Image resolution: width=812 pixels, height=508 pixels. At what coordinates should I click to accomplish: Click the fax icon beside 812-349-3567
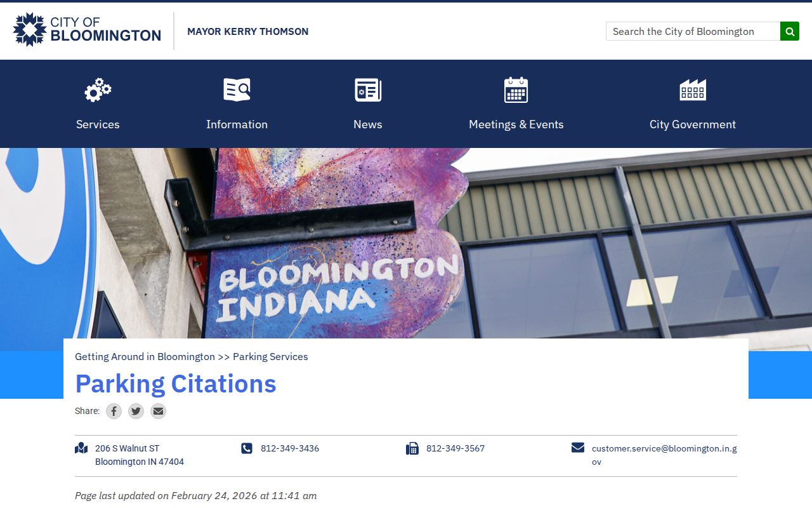412,448
